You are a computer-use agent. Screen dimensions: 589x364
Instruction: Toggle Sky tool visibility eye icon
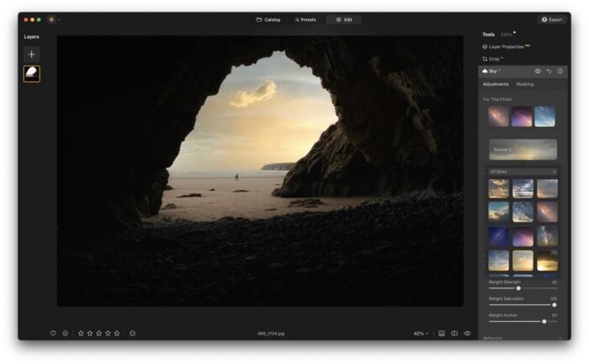[538, 71]
